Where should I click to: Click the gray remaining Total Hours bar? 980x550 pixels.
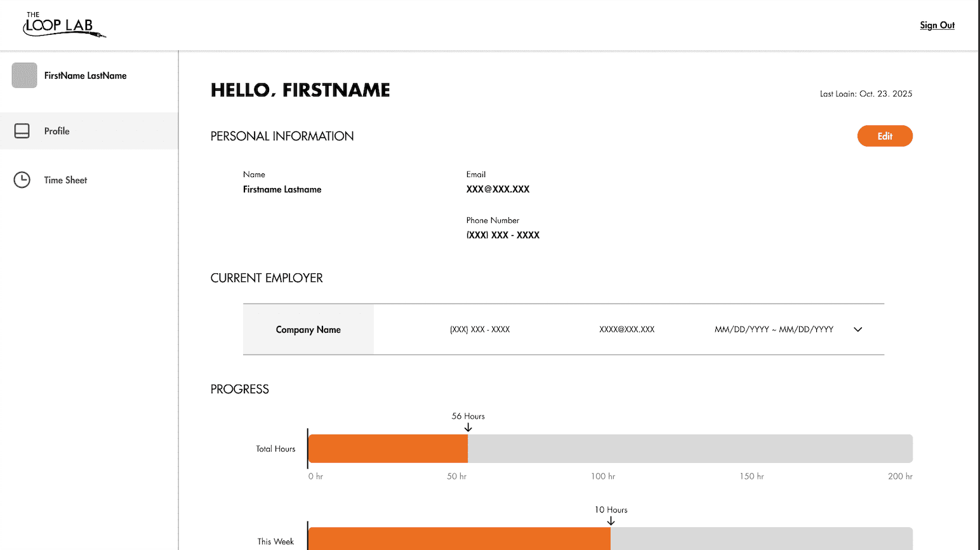[690, 449]
